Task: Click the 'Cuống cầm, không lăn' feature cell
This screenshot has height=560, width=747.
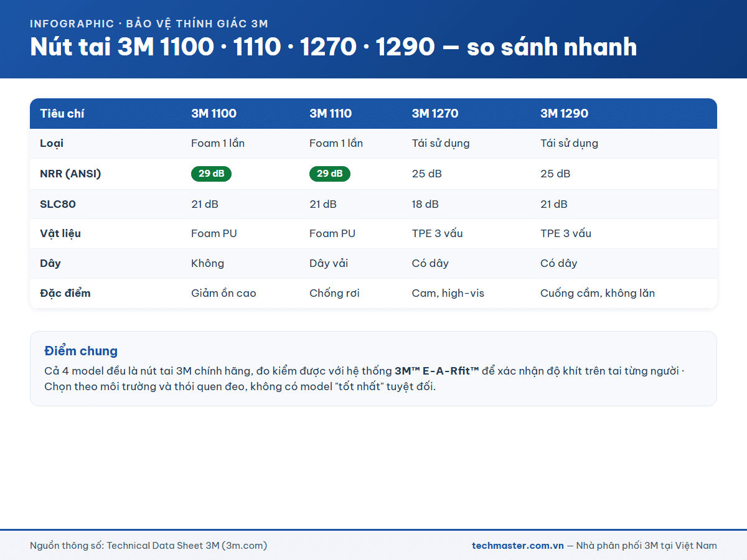Action: pos(598,293)
